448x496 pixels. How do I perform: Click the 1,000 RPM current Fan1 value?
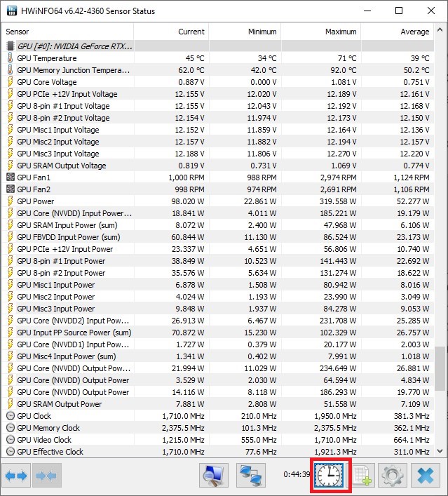pos(186,177)
